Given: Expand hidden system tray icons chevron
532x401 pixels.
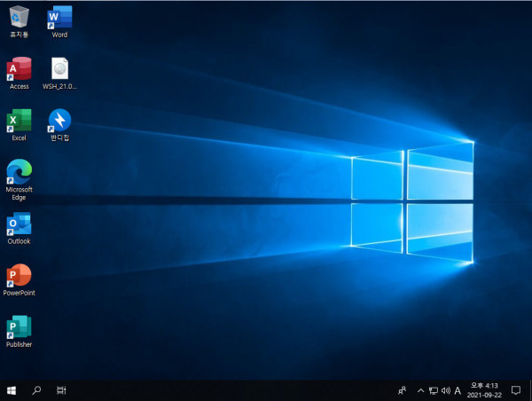Looking at the screenshot, I should [420, 390].
